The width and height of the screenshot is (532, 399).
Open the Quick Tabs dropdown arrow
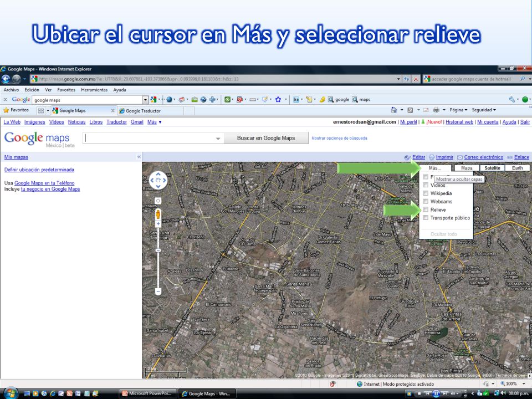[48, 111]
